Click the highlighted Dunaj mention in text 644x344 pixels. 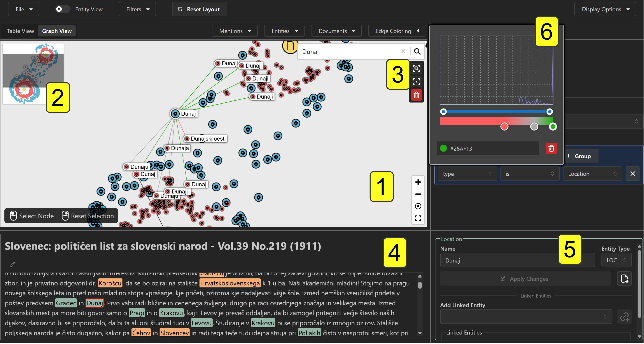(x=95, y=303)
